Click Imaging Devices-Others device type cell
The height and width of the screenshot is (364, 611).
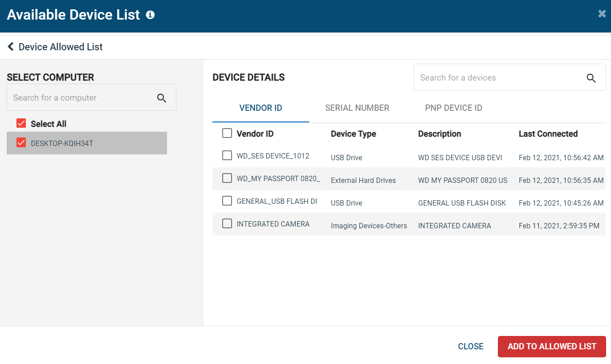pyautogui.click(x=369, y=226)
